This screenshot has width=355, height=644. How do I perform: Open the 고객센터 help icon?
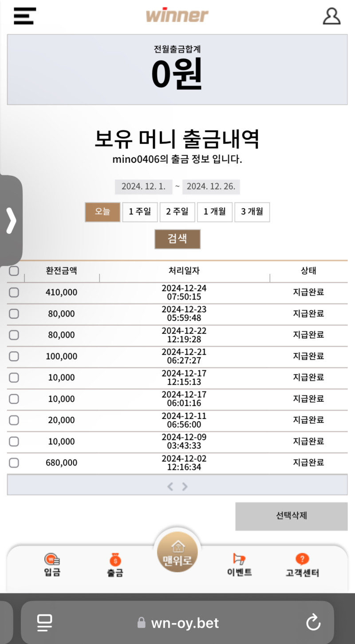(302, 559)
